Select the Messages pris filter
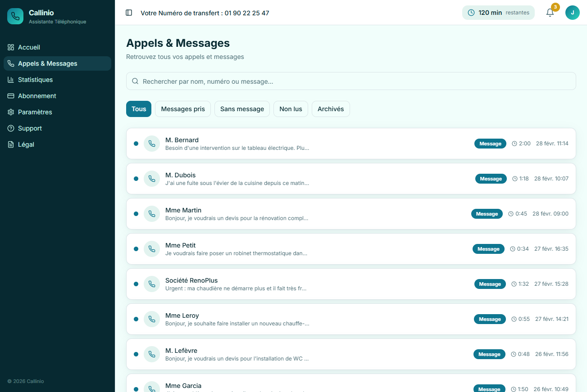The image size is (587, 392). [183, 109]
